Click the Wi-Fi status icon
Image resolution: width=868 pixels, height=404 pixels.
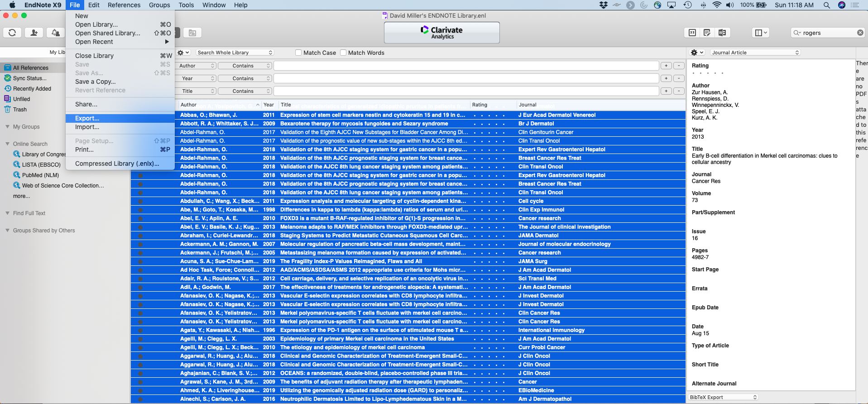[x=717, y=5]
